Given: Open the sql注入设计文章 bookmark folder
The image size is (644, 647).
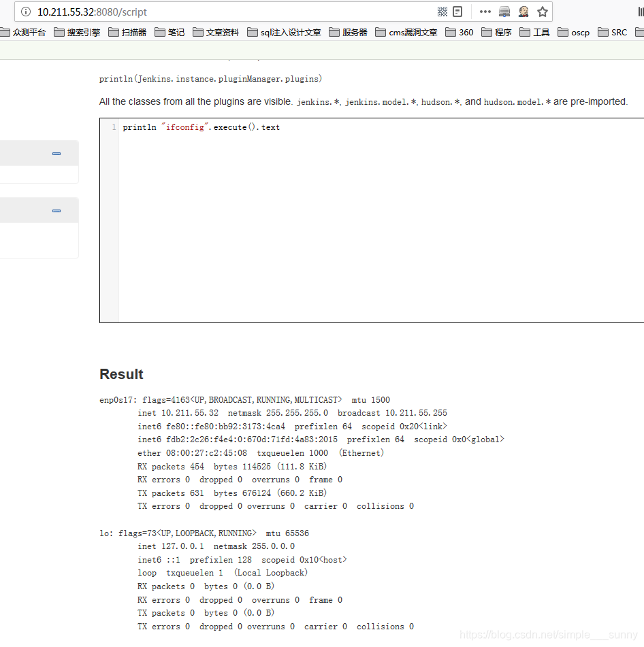Looking at the screenshot, I should pos(284,32).
